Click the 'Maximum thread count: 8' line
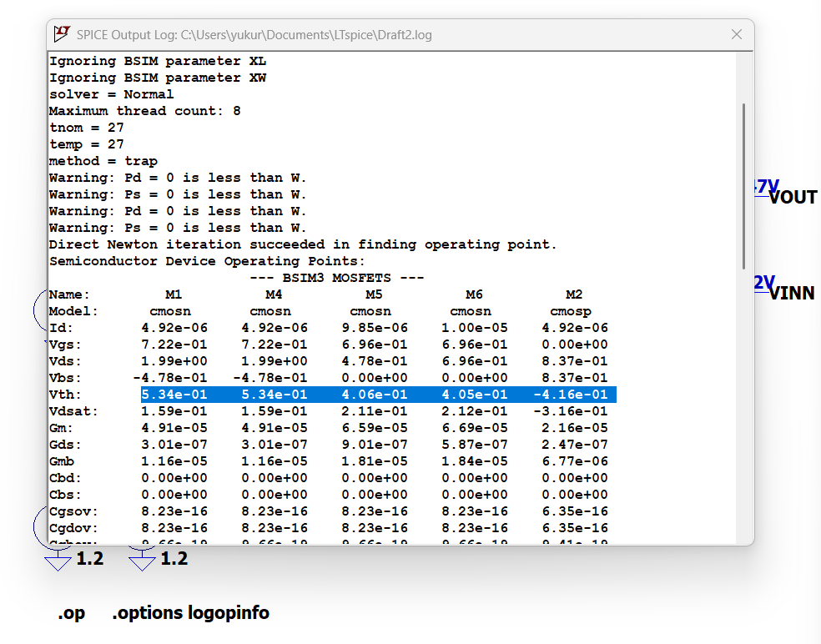The width and height of the screenshot is (821, 644). click(145, 111)
